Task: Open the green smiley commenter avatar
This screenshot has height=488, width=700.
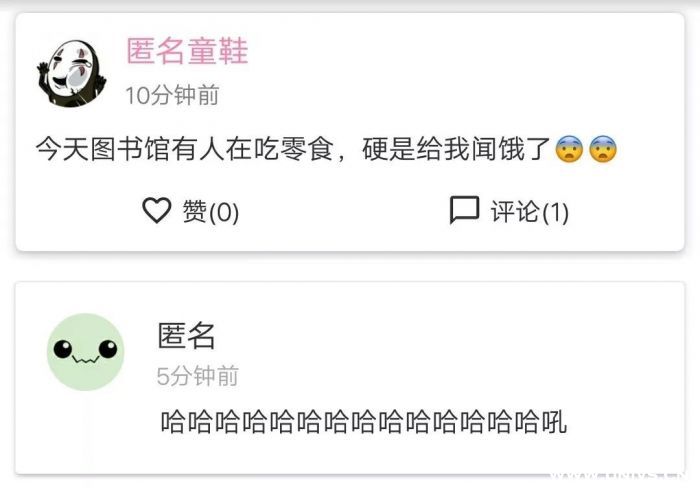Action: pos(86,352)
